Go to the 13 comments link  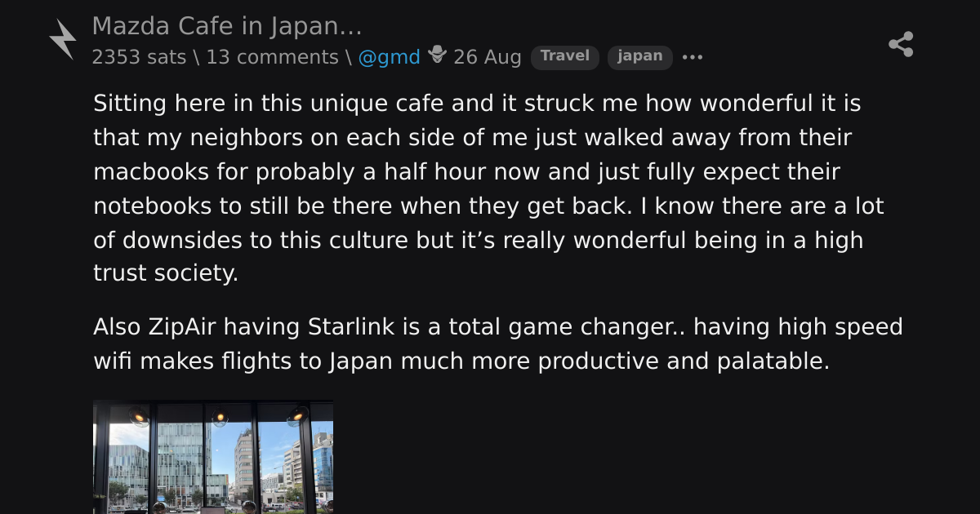click(272, 57)
